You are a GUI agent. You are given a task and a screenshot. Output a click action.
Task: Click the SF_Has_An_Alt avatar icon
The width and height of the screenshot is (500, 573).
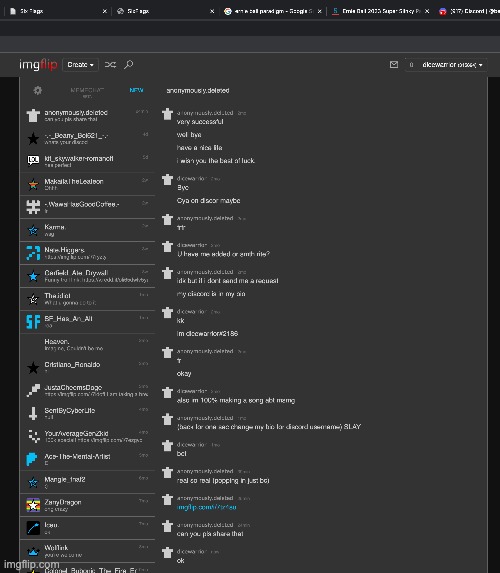click(x=33, y=322)
